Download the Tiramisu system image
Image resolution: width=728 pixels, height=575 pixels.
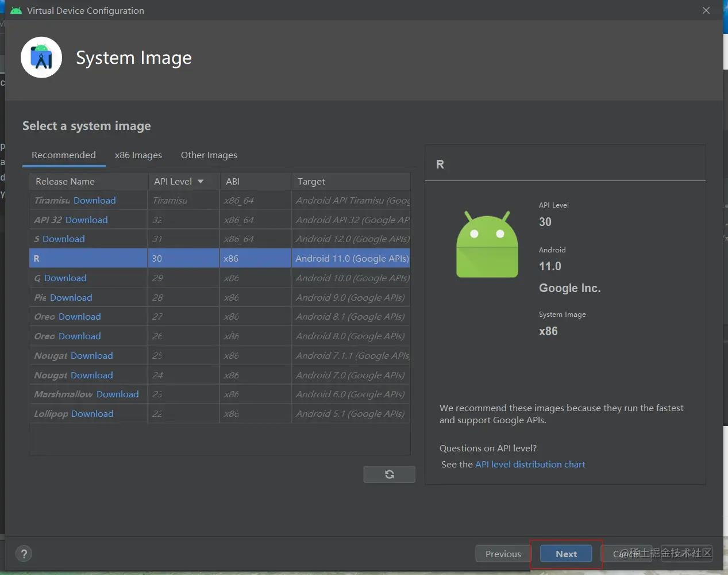point(95,200)
